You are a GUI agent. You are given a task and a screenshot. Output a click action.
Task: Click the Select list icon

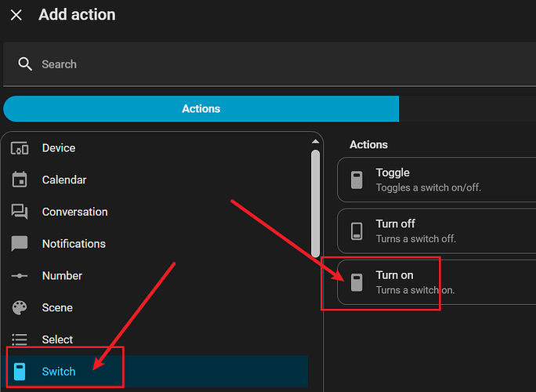[x=20, y=339]
